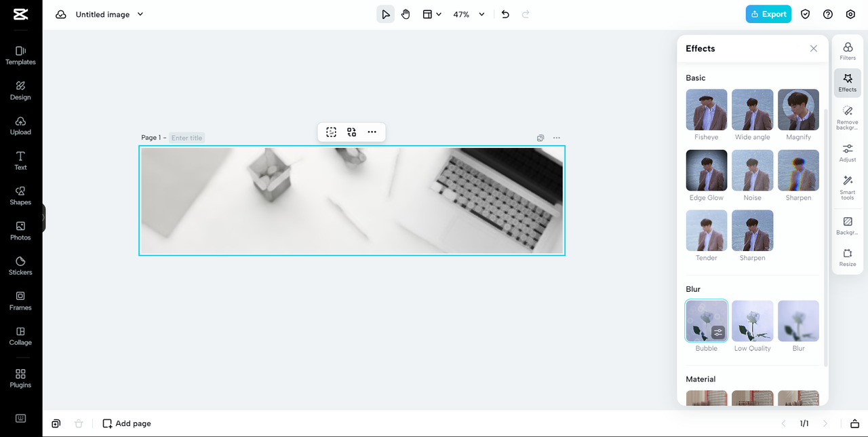Click the cloud save status icon
868x437 pixels.
[x=61, y=14]
